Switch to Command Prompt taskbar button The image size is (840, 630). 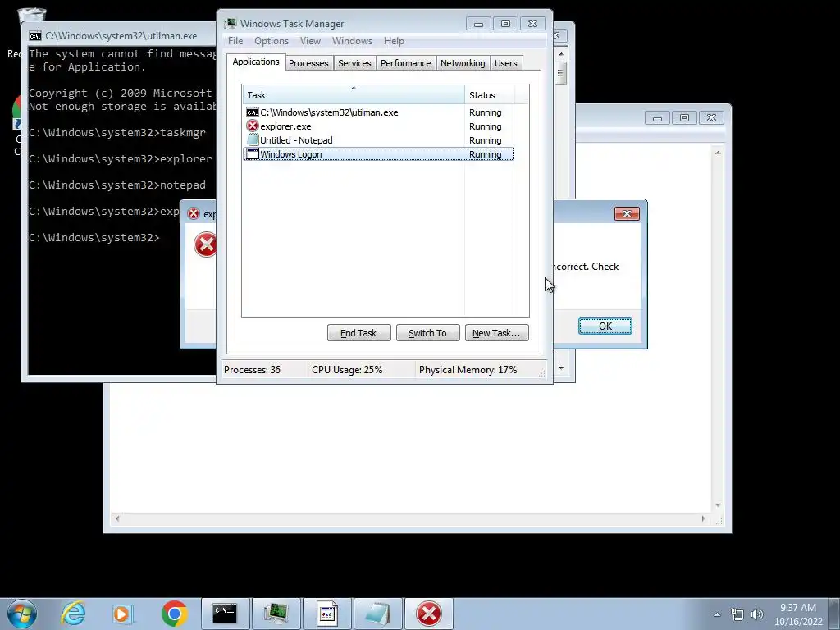(x=225, y=614)
